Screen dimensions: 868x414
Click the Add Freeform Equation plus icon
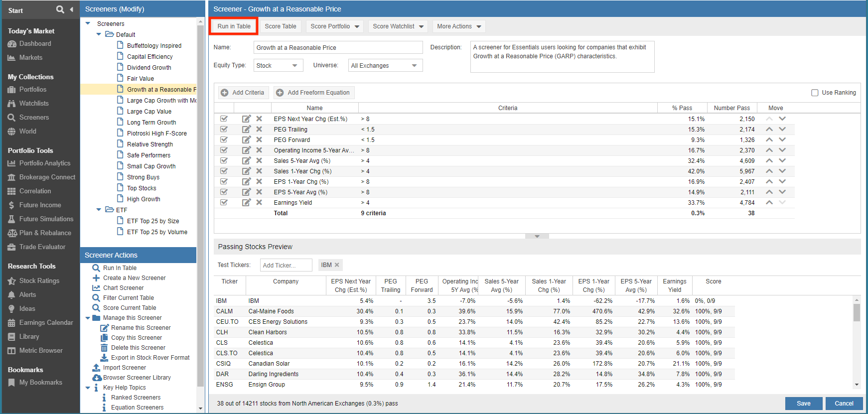point(280,93)
